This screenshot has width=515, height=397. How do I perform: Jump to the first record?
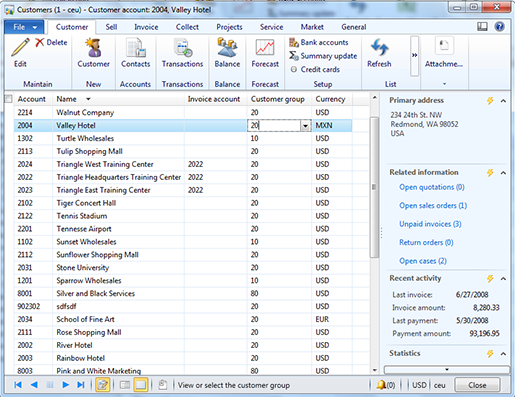point(18,385)
